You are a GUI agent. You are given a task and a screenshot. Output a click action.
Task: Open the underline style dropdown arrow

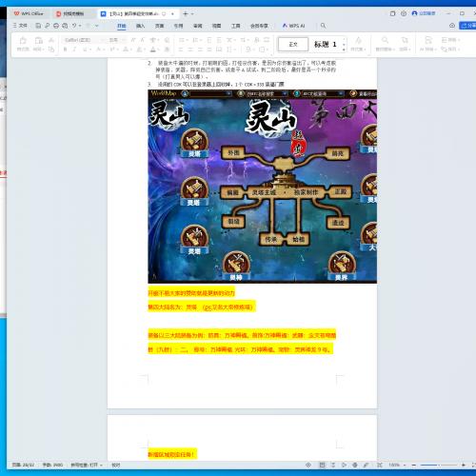(x=89, y=50)
